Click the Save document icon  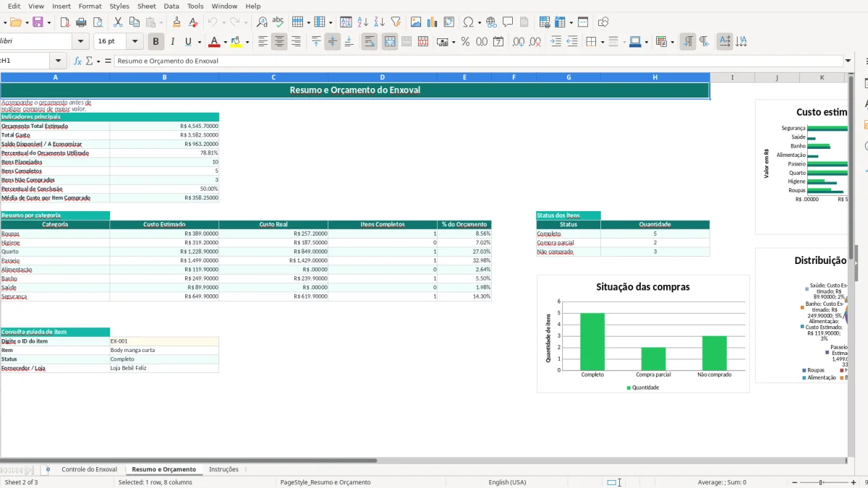(38, 22)
